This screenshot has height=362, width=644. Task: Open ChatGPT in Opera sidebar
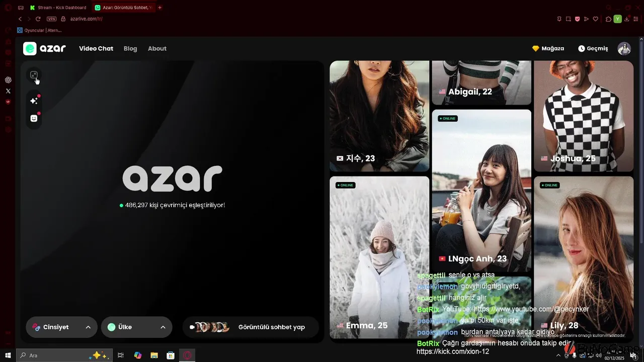click(8, 80)
